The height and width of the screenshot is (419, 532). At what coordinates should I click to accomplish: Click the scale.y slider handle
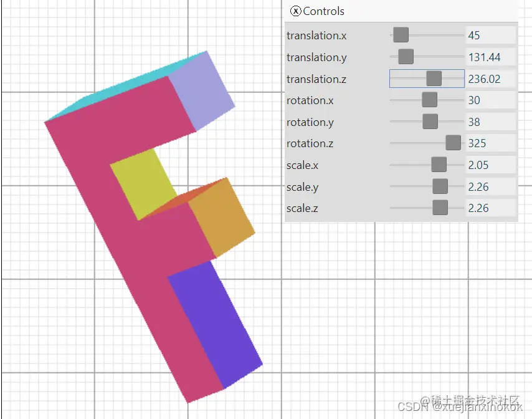(x=440, y=186)
